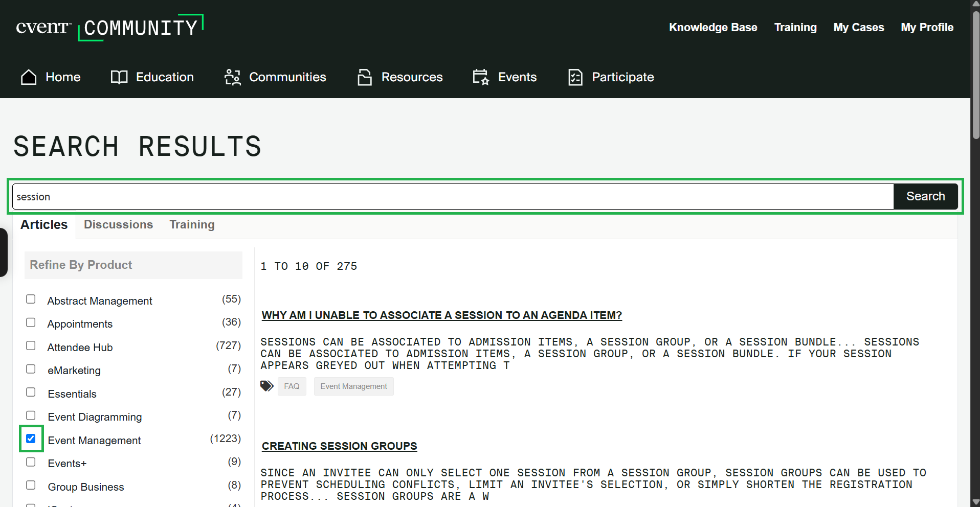980x507 pixels.
Task: Click the (1223) count for Event Management
Action: pyautogui.click(x=226, y=439)
